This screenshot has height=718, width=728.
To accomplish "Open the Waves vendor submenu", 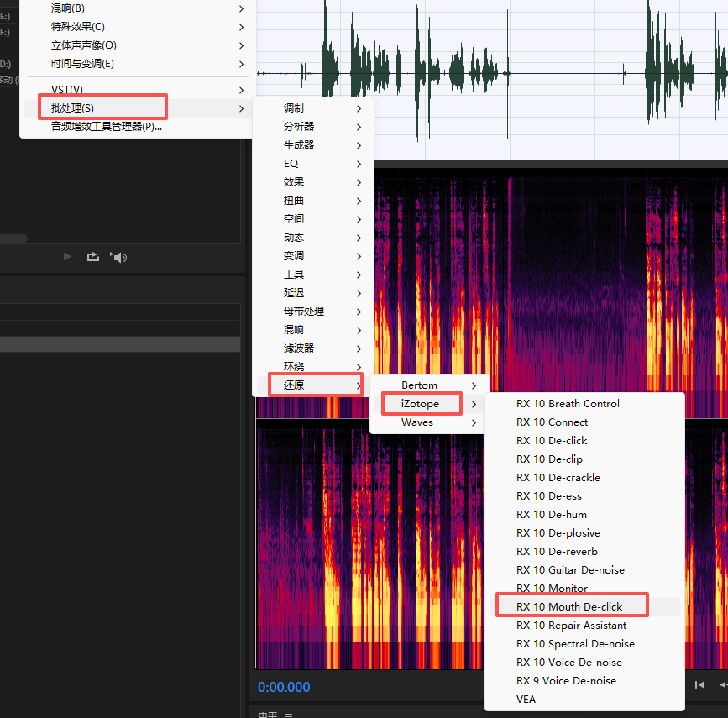I will tap(429, 422).
